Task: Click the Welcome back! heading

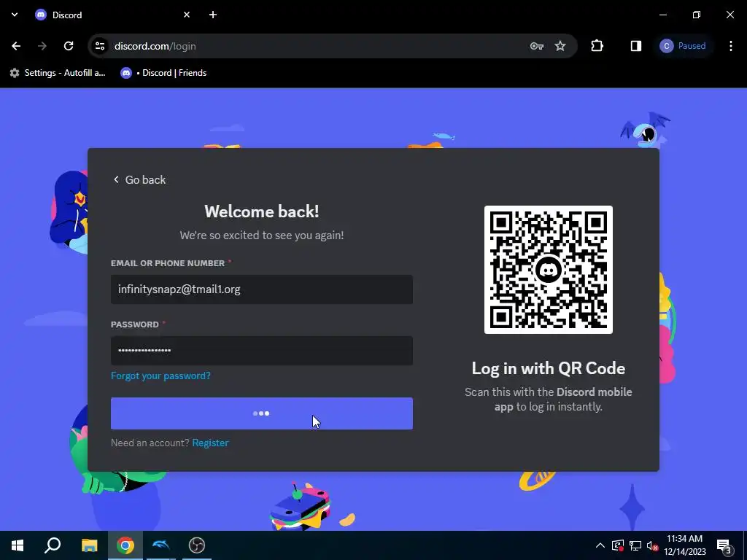Action: tap(262, 211)
